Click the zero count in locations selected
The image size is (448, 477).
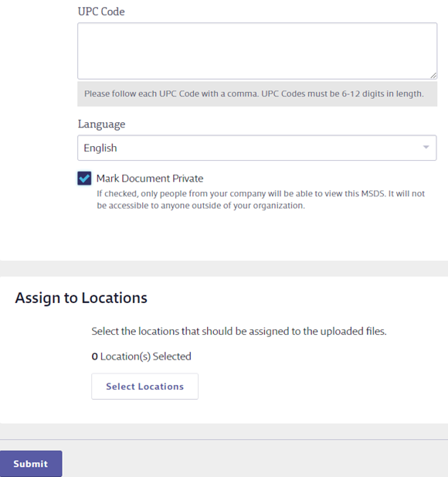94,356
